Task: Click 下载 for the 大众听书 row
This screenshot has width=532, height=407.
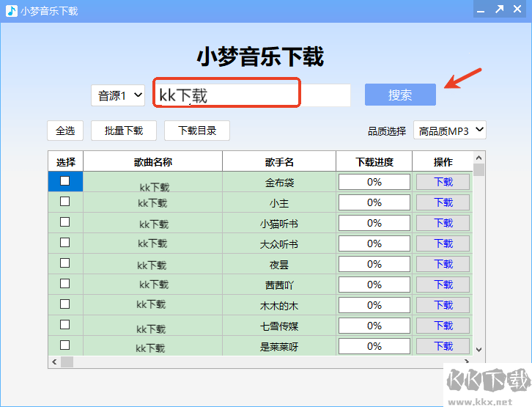Action: pyautogui.click(x=443, y=243)
